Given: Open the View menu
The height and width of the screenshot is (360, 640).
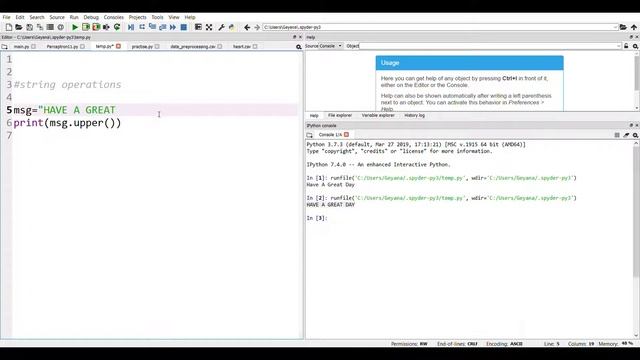Looking at the screenshot, I should tap(174, 17).
